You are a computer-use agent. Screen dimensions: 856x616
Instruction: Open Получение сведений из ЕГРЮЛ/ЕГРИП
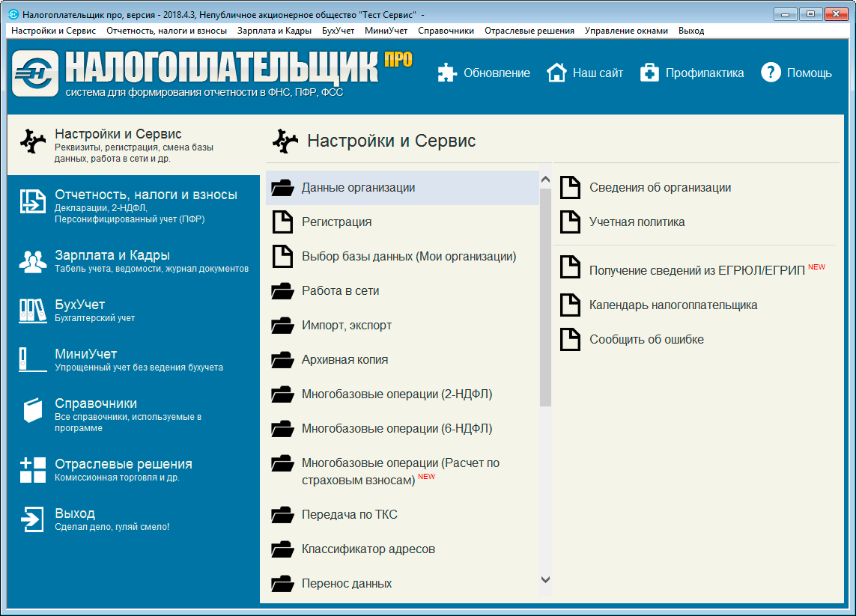point(696,271)
